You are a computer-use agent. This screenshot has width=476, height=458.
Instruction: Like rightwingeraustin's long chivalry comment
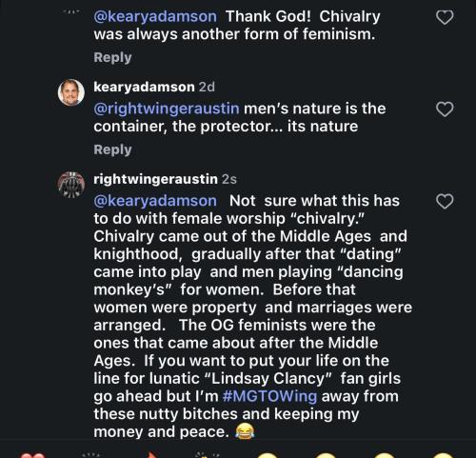(x=445, y=202)
